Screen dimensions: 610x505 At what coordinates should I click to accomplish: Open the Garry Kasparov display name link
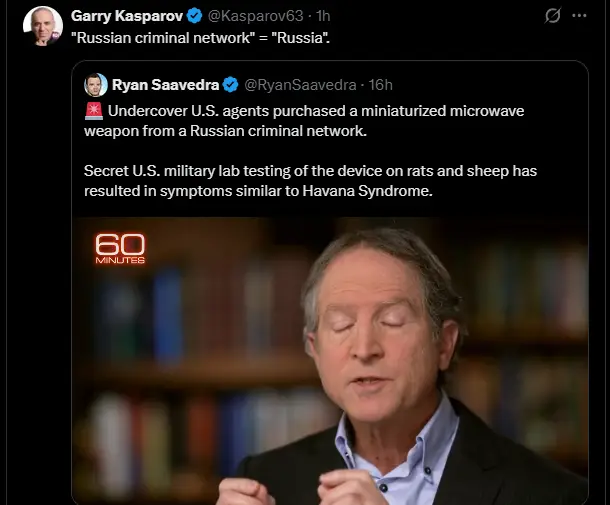tap(127, 16)
